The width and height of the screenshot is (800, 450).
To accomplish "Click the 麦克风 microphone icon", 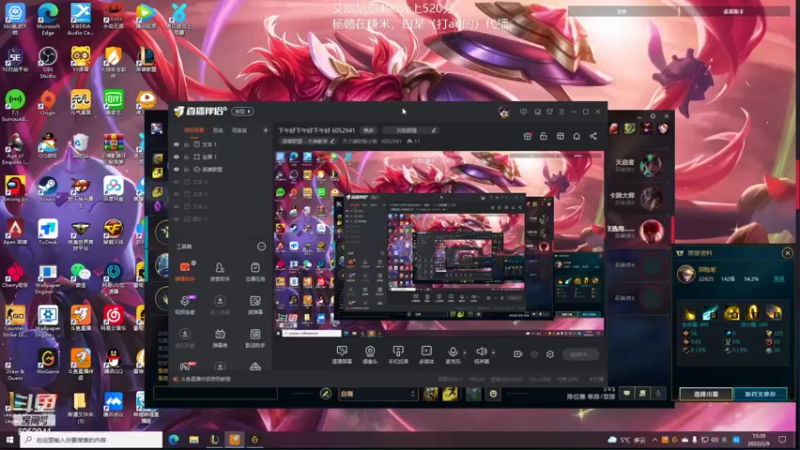I will (x=452, y=354).
